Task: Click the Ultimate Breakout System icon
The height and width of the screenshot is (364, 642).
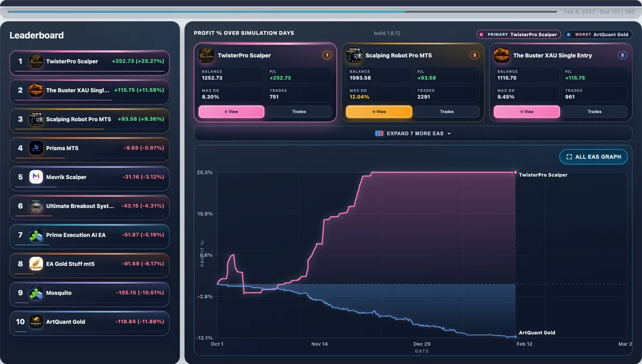Action: (36, 206)
